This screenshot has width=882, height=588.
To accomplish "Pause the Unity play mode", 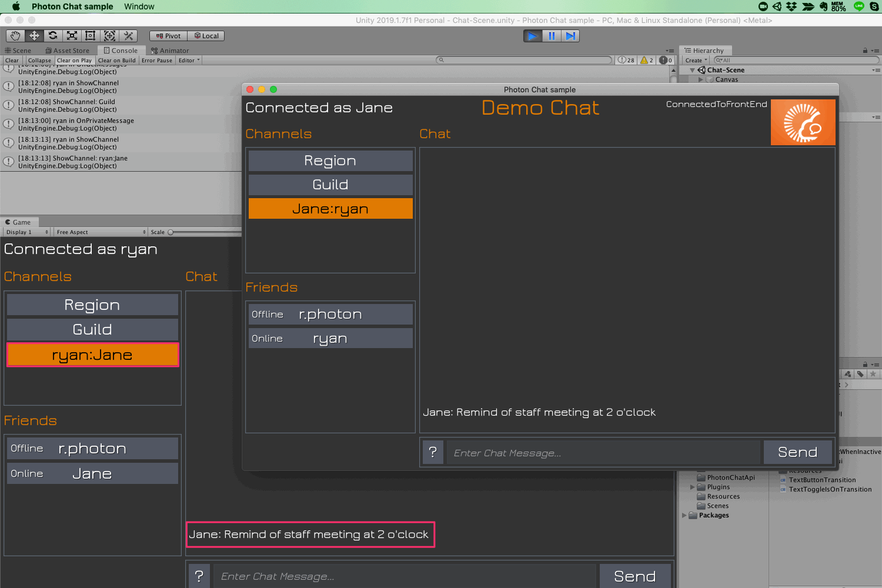I will pos(552,36).
